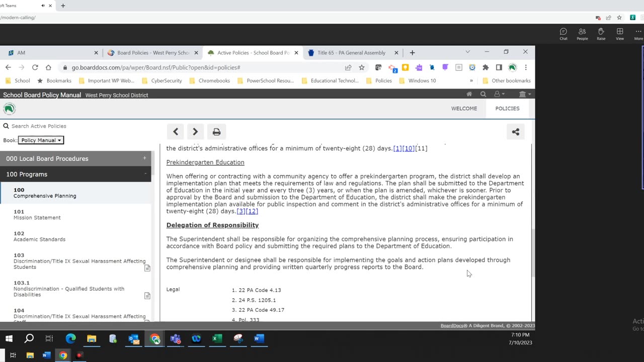644x362 pixels.
Task: Show hidden bookmarks chevron
Action: (x=471, y=80)
